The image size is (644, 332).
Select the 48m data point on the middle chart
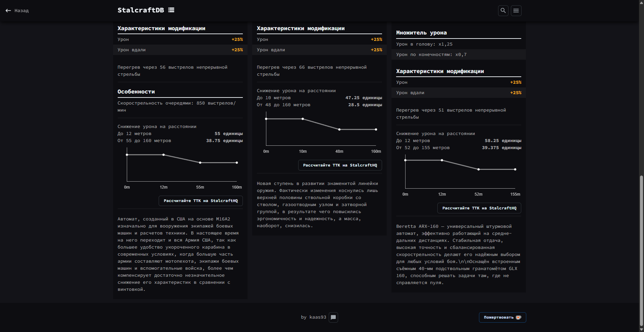[339, 129]
